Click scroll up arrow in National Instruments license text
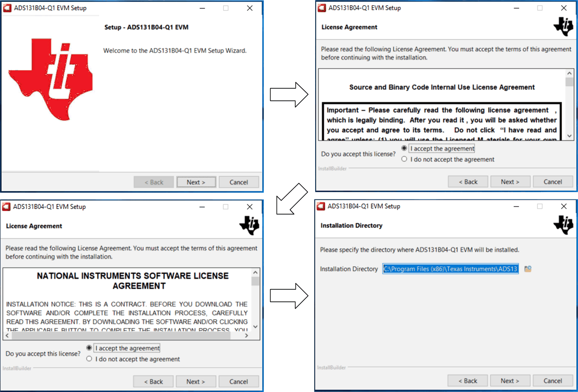578x392 pixels. click(255, 272)
